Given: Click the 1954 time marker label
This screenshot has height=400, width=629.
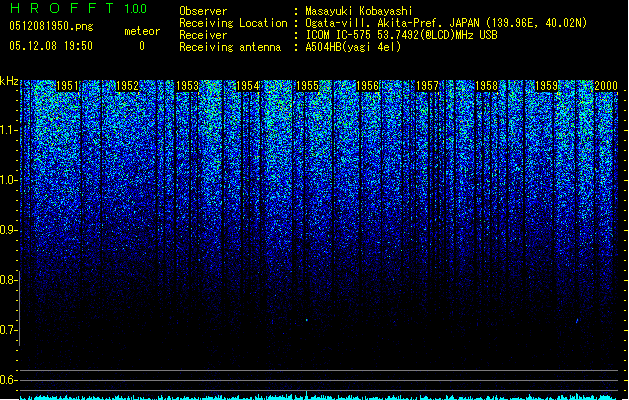Looking at the screenshot, I should tap(248, 86).
